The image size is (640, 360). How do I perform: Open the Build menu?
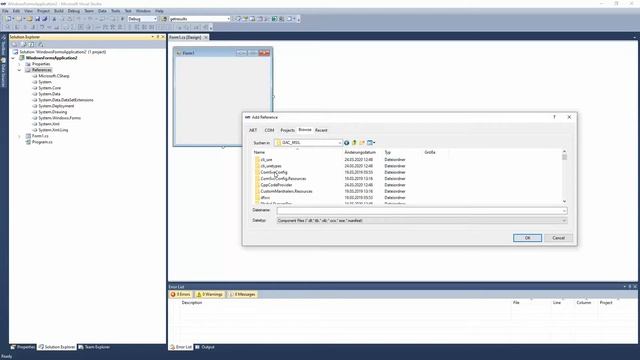click(59, 11)
